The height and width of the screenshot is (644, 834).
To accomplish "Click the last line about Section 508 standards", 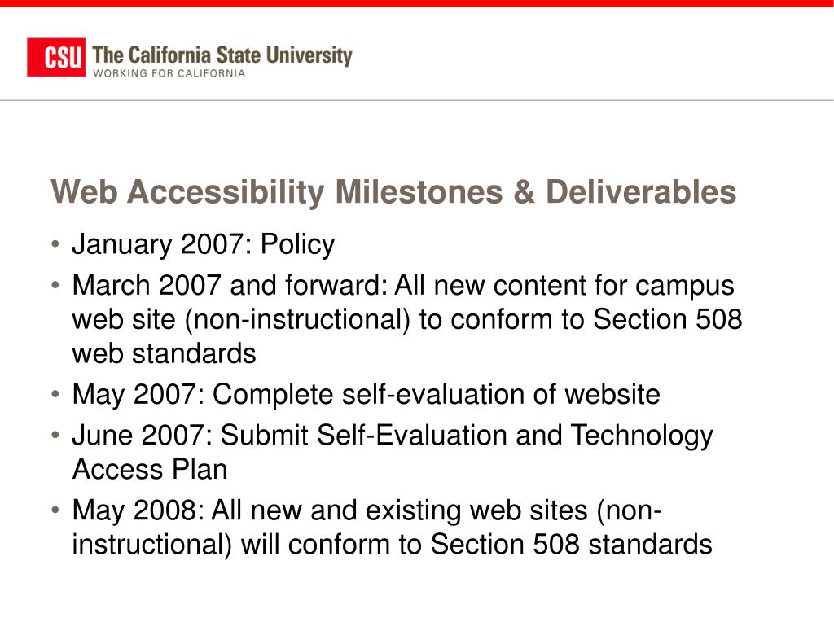I will coord(392,545).
